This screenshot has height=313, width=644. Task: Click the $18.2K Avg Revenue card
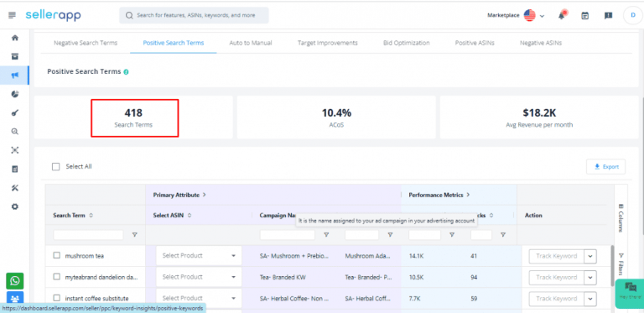coord(539,117)
